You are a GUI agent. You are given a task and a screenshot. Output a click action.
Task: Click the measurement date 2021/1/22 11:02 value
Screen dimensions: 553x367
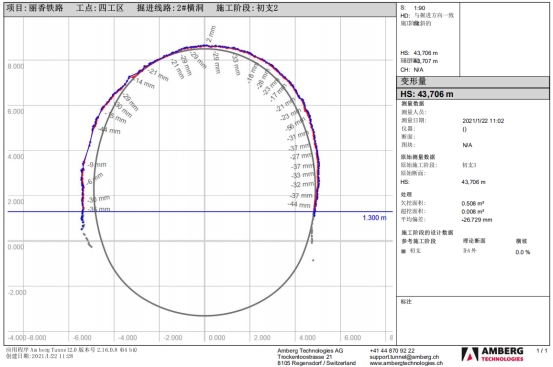(x=483, y=121)
